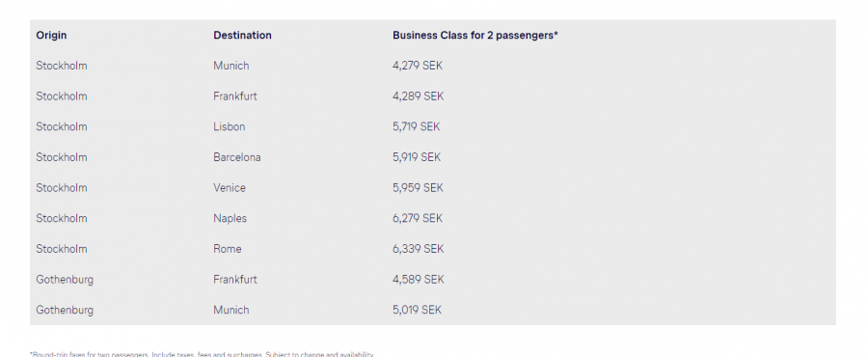This screenshot has height=357, width=868.
Task: Click the 6,339 SEK fare
Action: point(418,249)
